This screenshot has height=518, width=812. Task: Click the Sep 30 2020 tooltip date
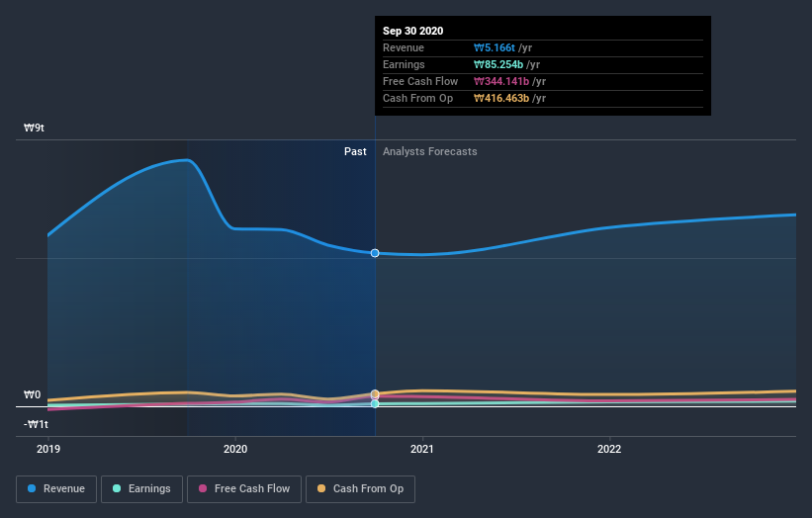pyautogui.click(x=412, y=31)
